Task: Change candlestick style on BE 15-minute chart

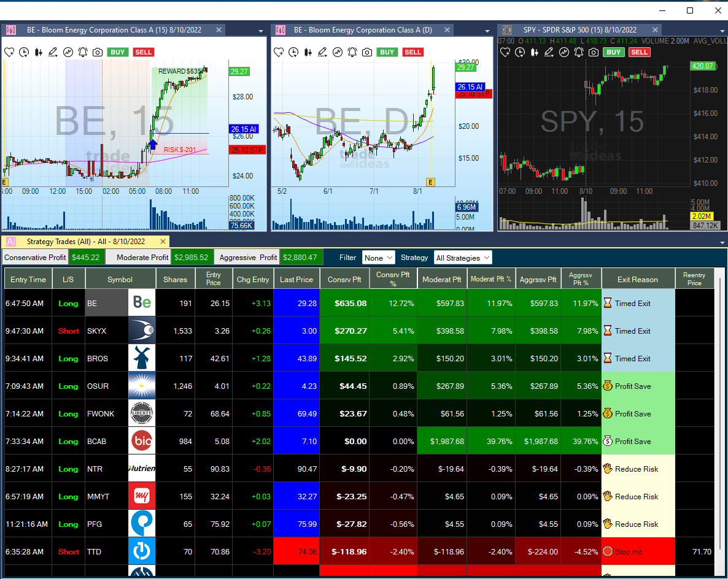Action: 39,52
